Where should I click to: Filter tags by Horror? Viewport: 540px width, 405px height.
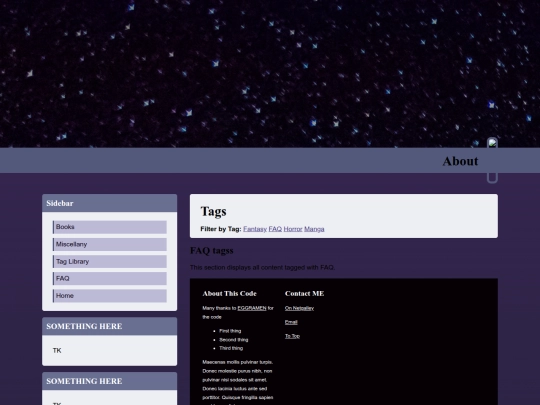pos(293,229)
